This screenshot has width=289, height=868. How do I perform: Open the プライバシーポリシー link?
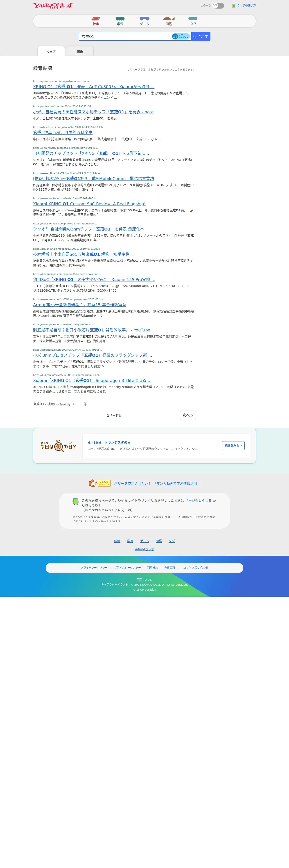tap(94, 568)
